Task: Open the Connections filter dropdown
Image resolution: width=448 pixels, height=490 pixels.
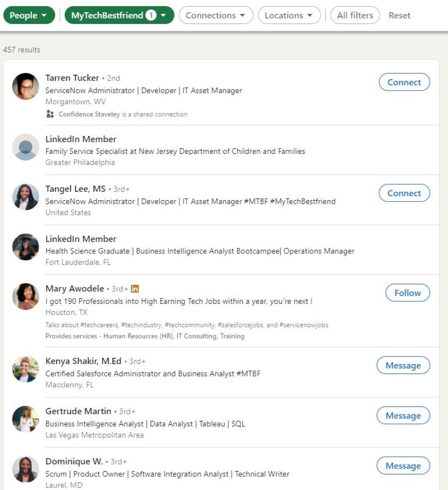Action: click(216, 15)
